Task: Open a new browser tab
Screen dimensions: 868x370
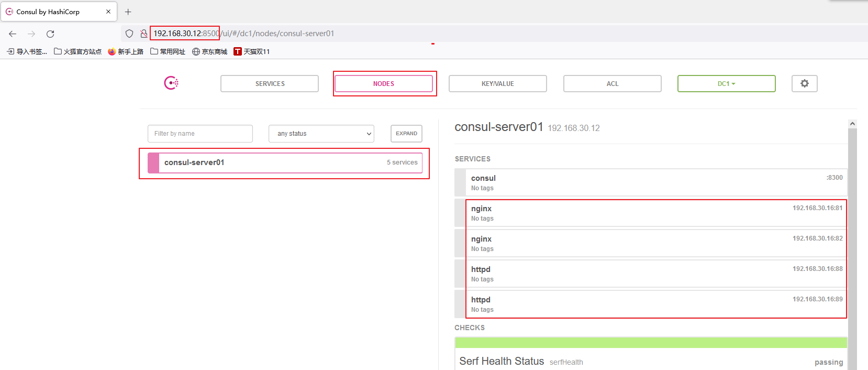Action: click(x=128, y=12)
